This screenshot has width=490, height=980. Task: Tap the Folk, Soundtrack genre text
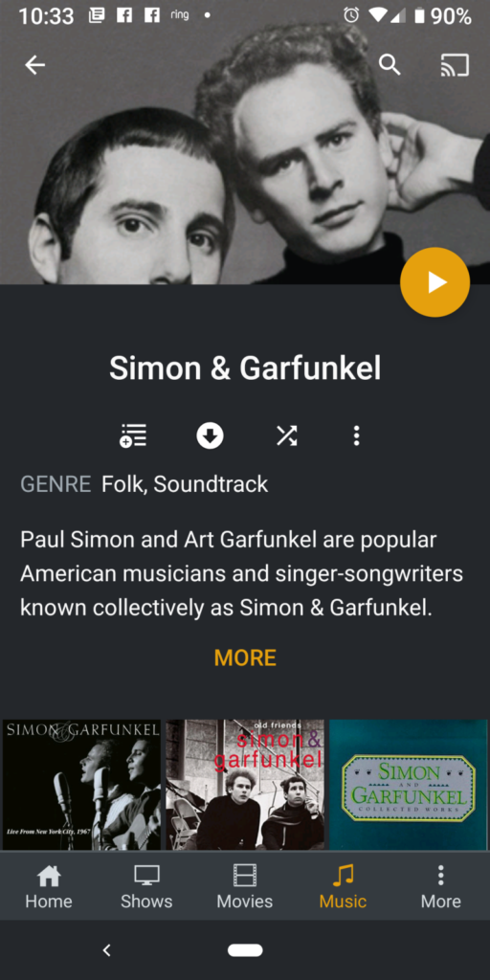[185, 483]
